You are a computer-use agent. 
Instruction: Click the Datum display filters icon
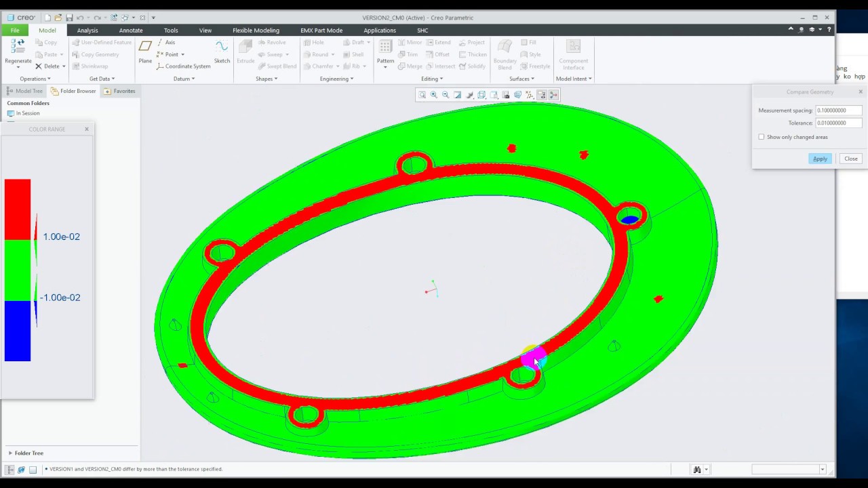pyautogui.click(x=530, y=95)
